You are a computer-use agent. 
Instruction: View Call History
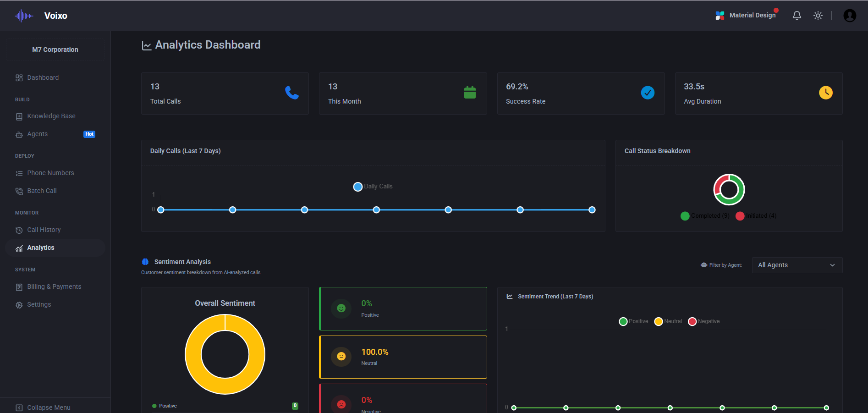click(44, 229)
